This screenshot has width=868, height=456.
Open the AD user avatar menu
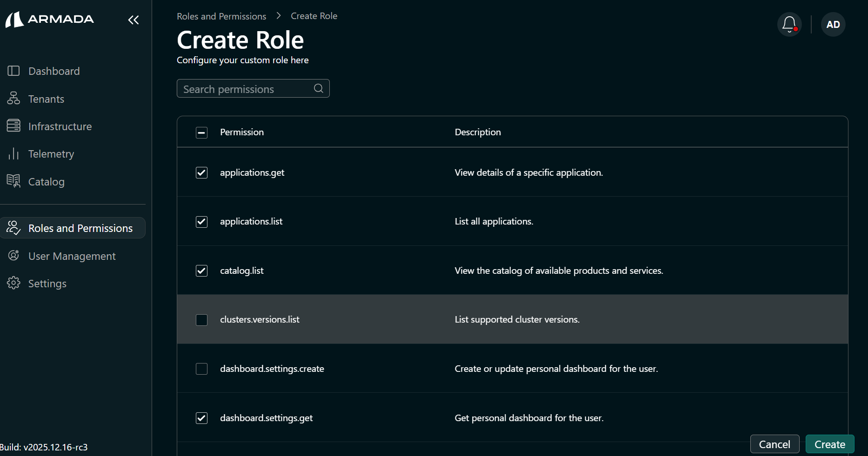[x=833, y=24]
